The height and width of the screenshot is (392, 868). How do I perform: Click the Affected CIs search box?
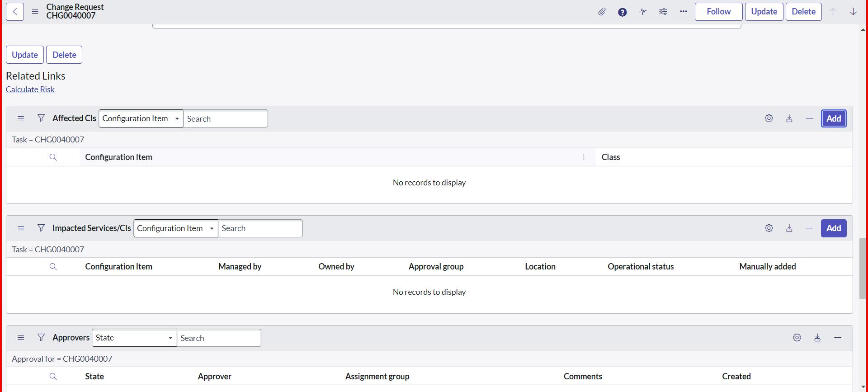pos(226,118)
